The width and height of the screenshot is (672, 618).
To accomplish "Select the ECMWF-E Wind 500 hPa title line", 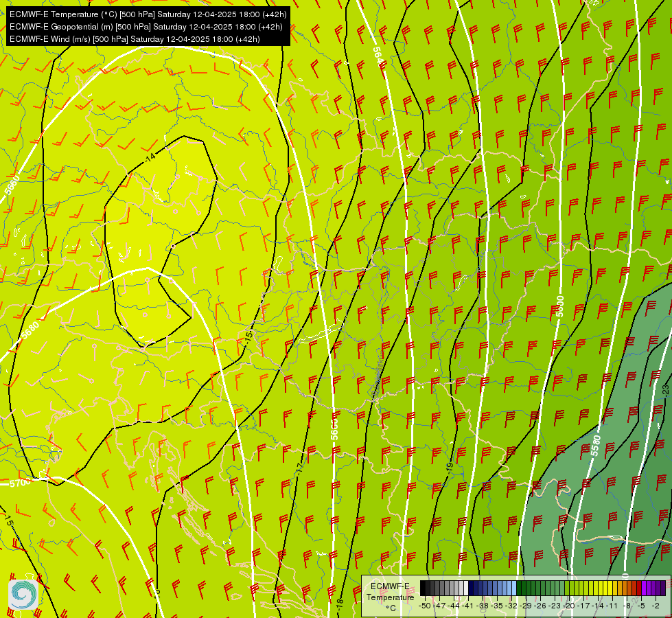I will pyautogui.click(x=135, y=39).
